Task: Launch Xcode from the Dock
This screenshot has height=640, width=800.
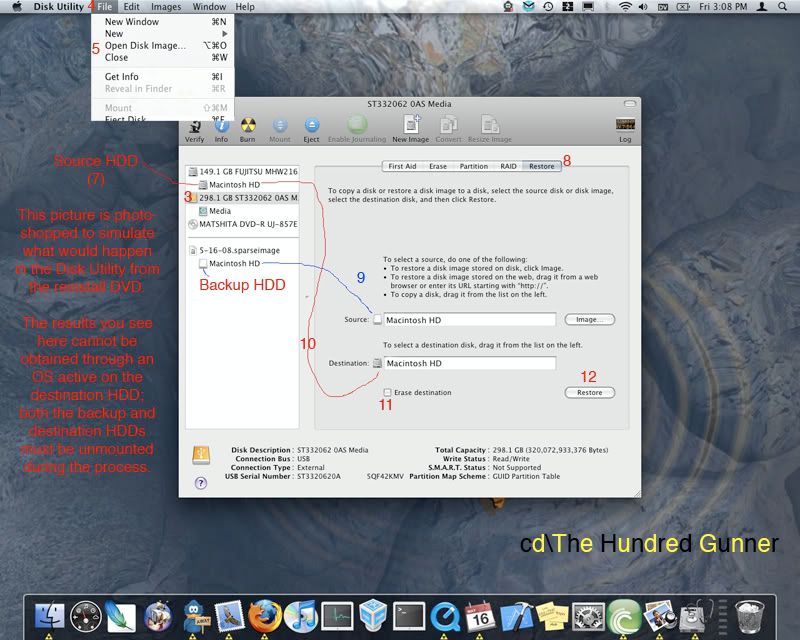Action: point(517,617)
